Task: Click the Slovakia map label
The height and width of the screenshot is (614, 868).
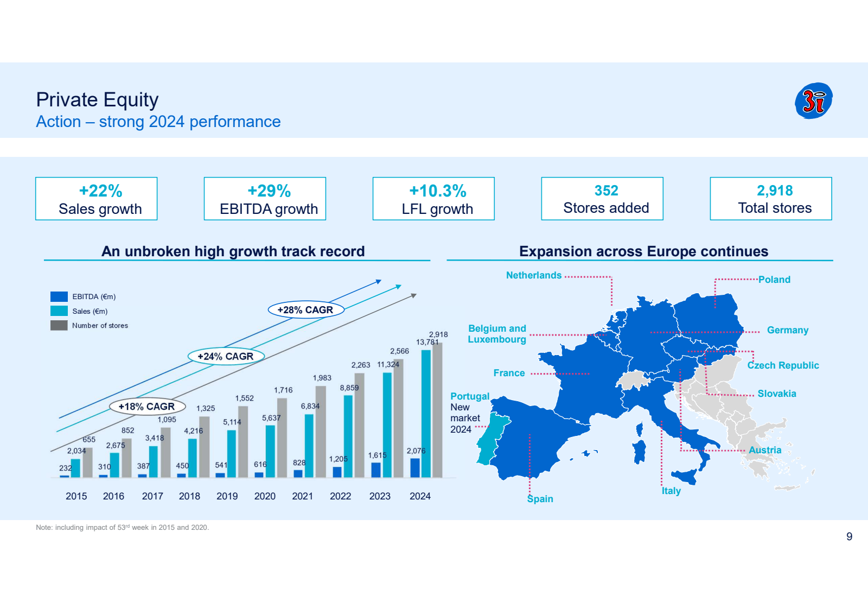Action: tap(777, 394)
